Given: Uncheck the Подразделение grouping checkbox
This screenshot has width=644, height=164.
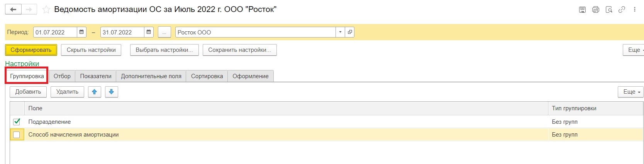Looking at the screenshot, I should (17, 121).
